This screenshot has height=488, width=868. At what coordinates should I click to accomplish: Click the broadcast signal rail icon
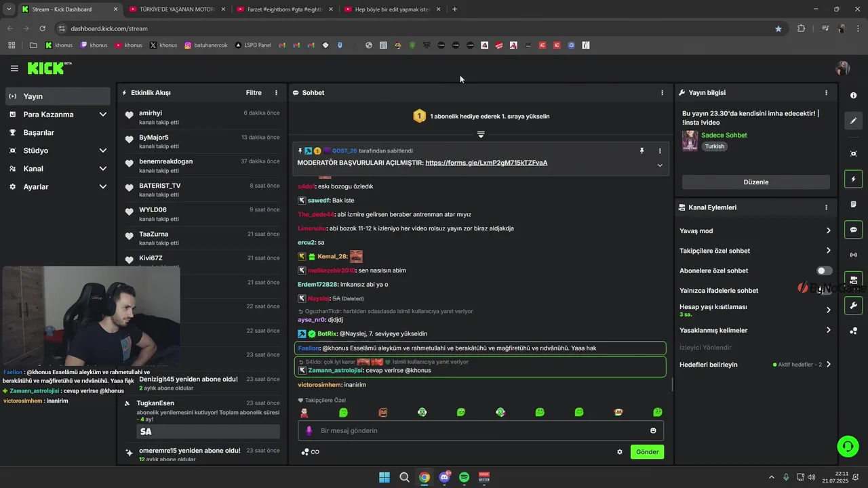point(854,255)
